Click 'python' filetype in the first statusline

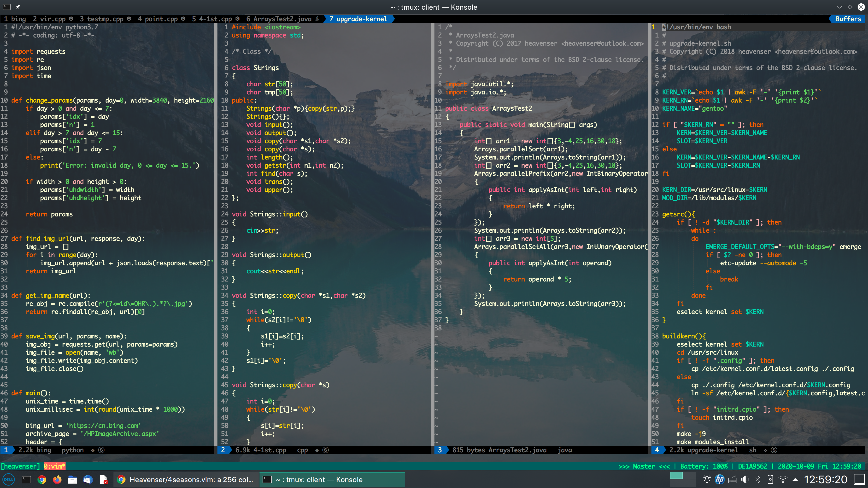click(x=72, y=450)
